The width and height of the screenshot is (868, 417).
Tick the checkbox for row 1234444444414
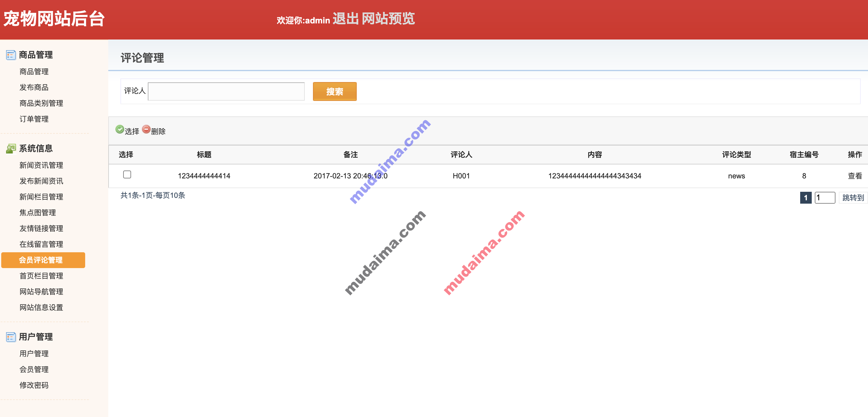coord(127,174)
